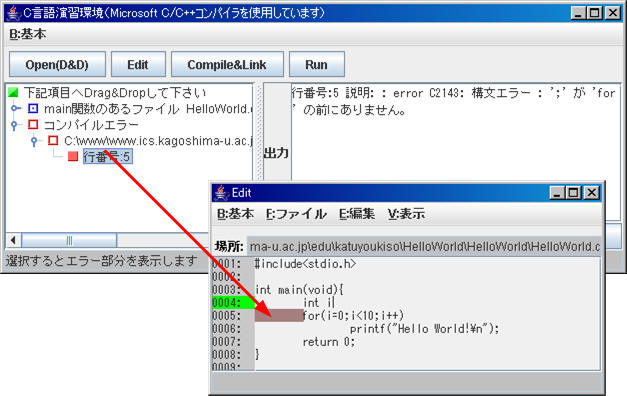
Task: Click the 場所 file path field
Action: point(424,246)
